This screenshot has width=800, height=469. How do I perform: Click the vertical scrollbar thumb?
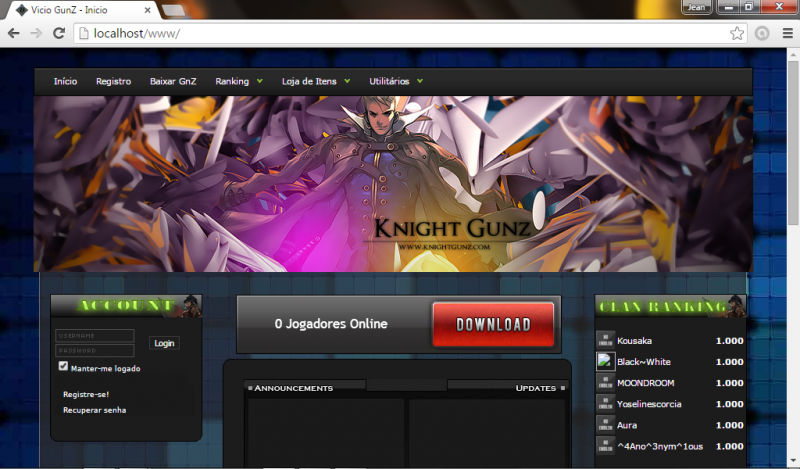click(793, 143)
